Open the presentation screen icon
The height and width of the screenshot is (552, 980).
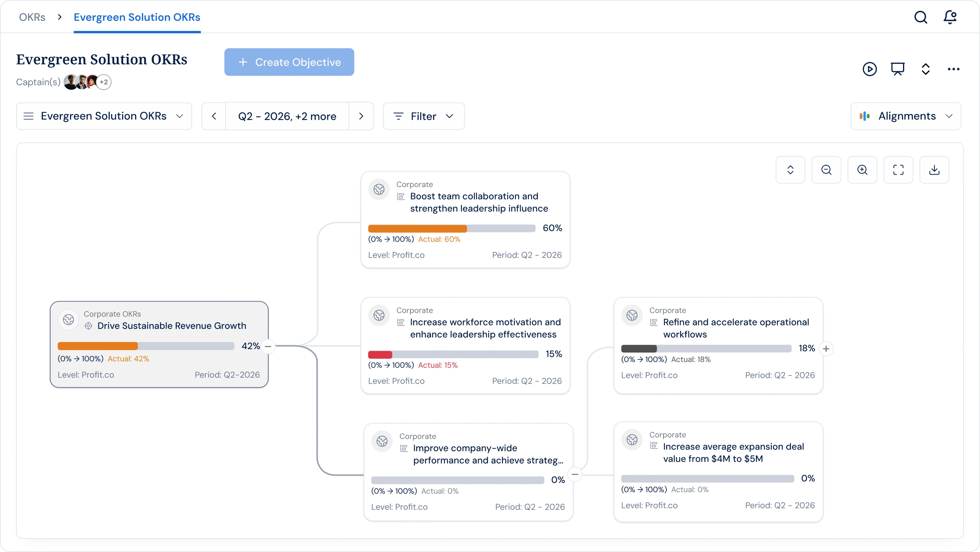coord(897,69)
